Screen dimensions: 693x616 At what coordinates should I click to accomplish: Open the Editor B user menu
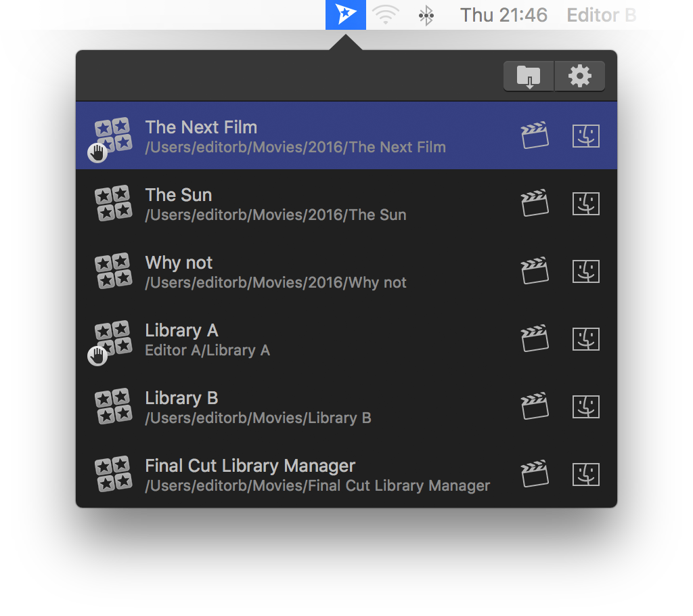[601, 16]
